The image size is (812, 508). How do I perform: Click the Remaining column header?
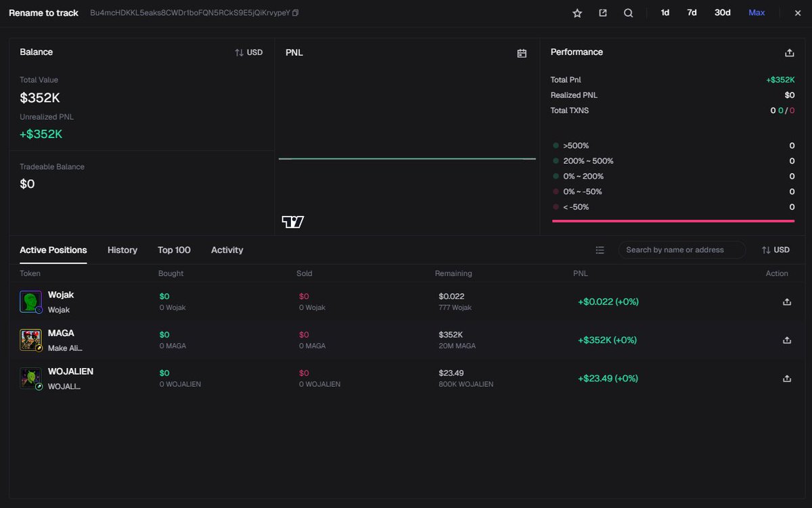pyautogui.click(x=453, y=273)
